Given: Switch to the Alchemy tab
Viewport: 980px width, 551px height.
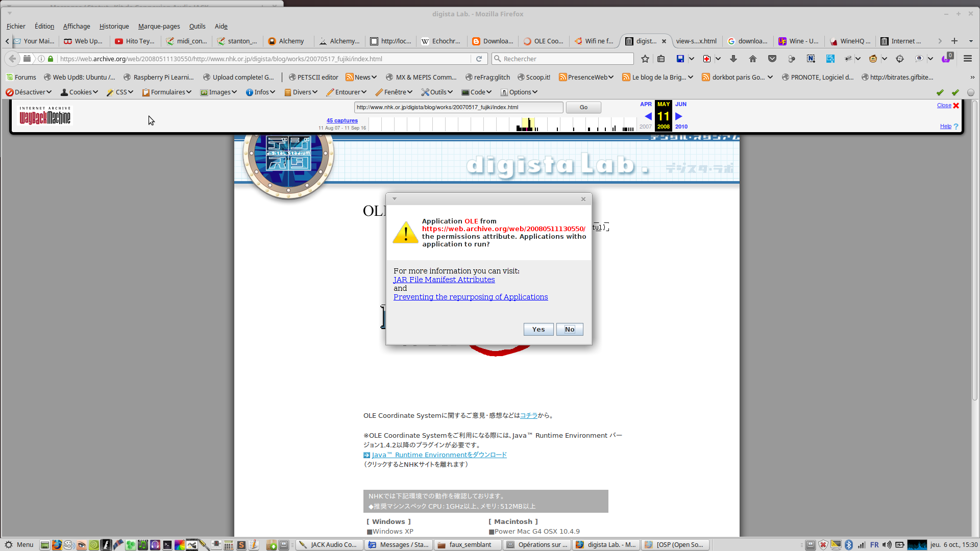Looking at the screenshot, I should [x=291, y=41].
